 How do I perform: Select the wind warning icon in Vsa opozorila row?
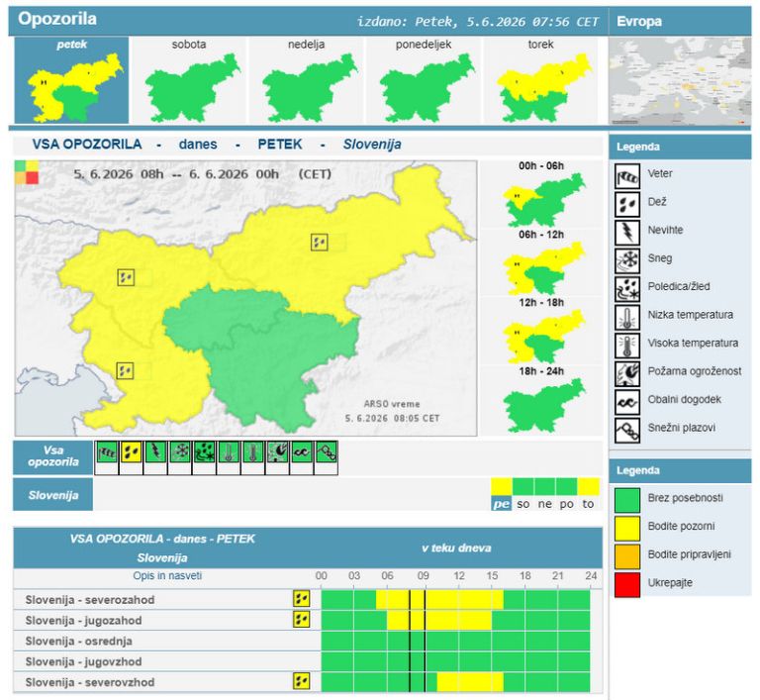click(107, 452)
